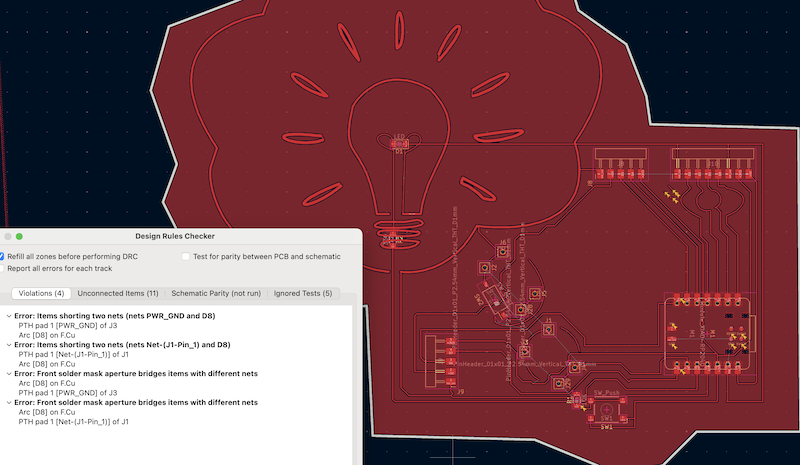Select the SW1 push button footprint

[607, 410]
